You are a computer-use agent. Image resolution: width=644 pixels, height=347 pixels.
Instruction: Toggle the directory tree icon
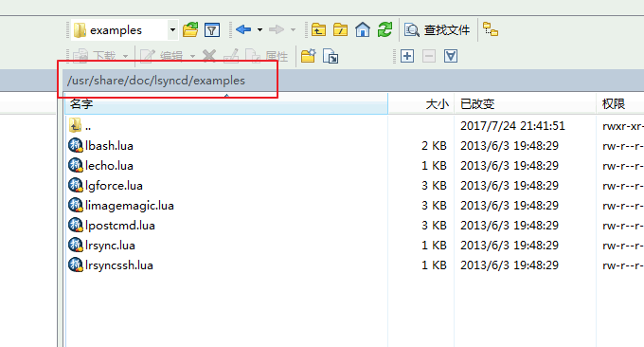(491, 29)
